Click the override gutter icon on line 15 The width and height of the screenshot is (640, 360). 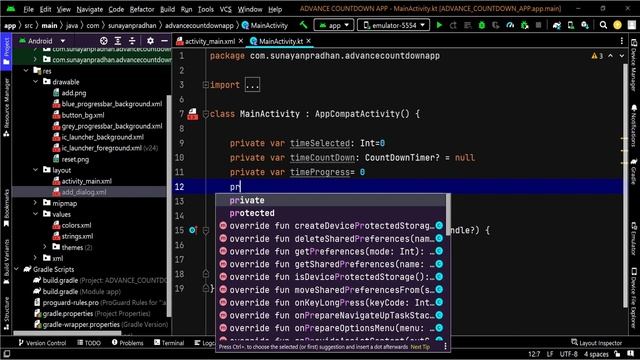(x=193, y=230)
